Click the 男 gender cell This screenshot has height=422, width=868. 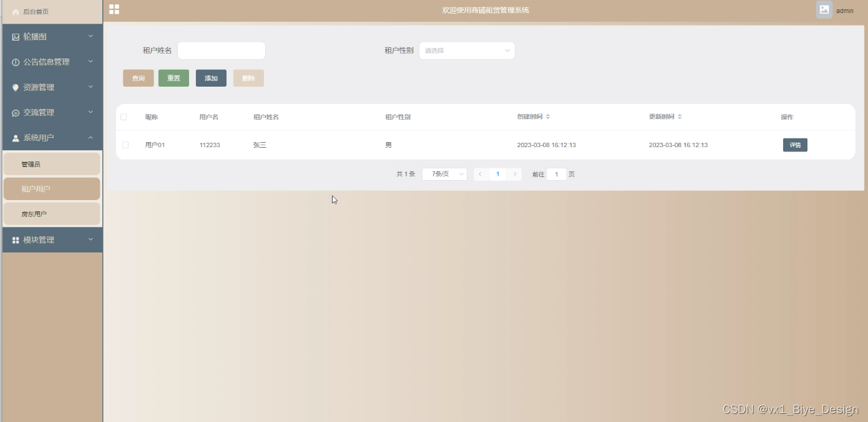pyautogui.click(x=389, y=145)
